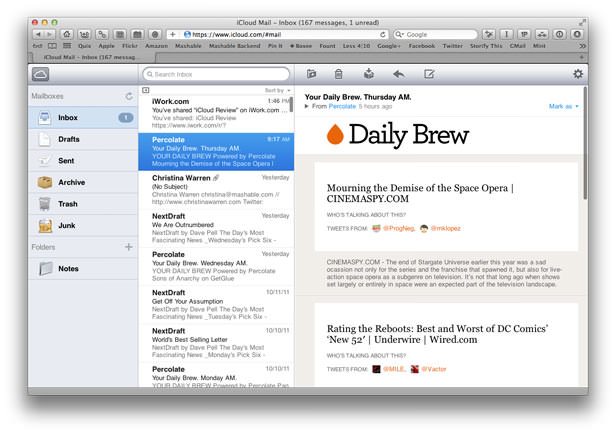Open NextDraft We Are Outnumbered email
The height and width of the screenshot is (434, 616).
pos(216,228)
